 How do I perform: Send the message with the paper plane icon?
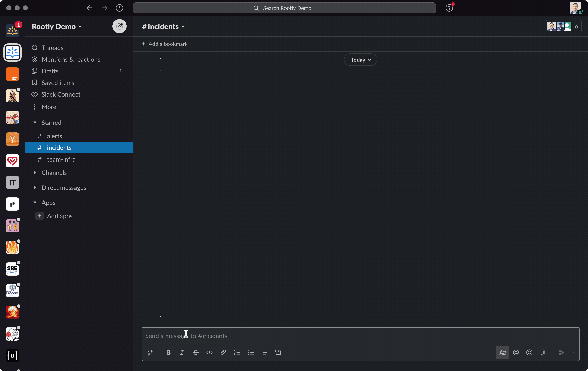tap(561, 352)
